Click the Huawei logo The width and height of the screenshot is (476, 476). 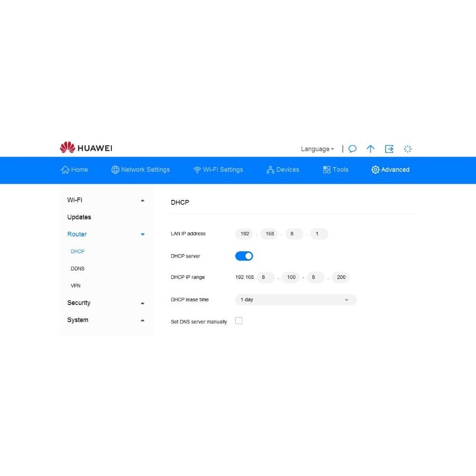coord(86,148)
